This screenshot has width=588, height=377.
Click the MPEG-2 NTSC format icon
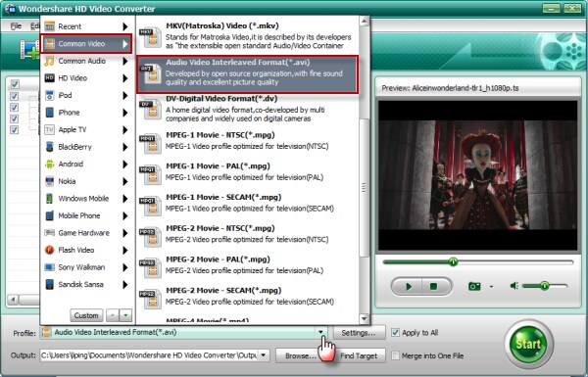coord(150,237)
